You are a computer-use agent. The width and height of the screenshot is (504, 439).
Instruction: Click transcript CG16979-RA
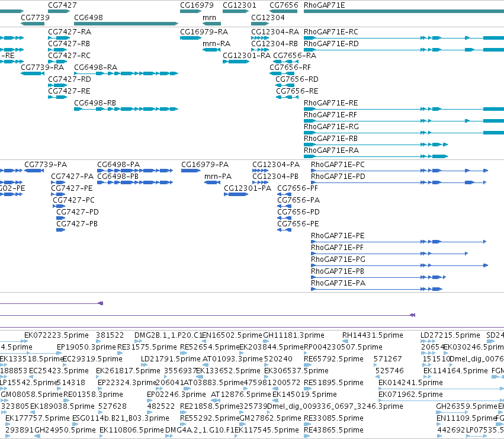(x=191, y=38)
